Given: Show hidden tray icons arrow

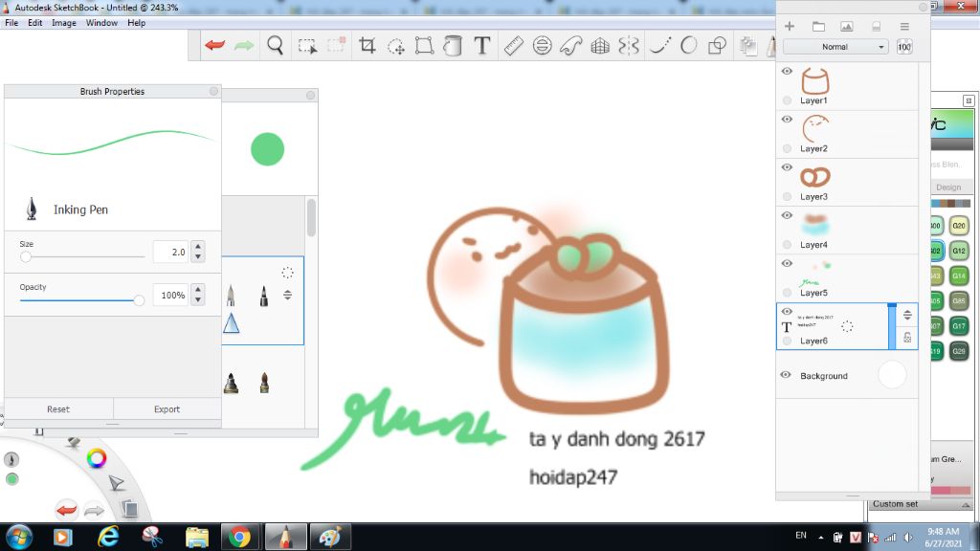Looking at the screenshot, I should point(820,537).
